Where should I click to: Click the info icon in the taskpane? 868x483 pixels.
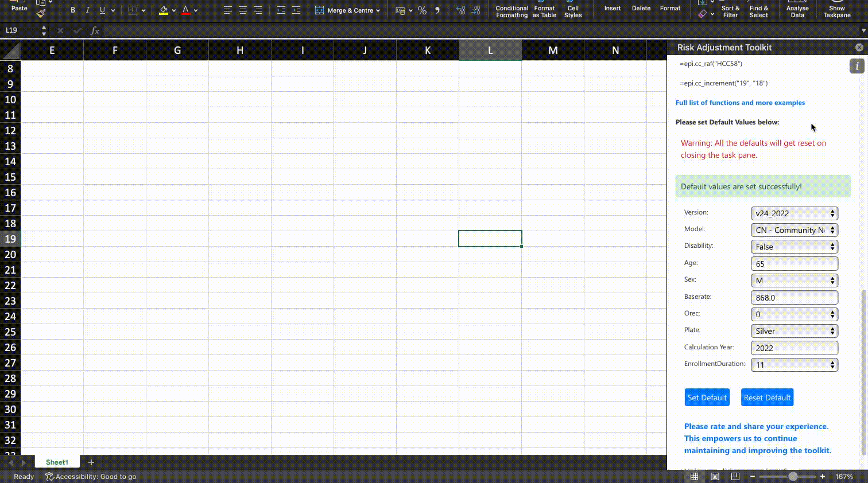(x=857, y=66)
